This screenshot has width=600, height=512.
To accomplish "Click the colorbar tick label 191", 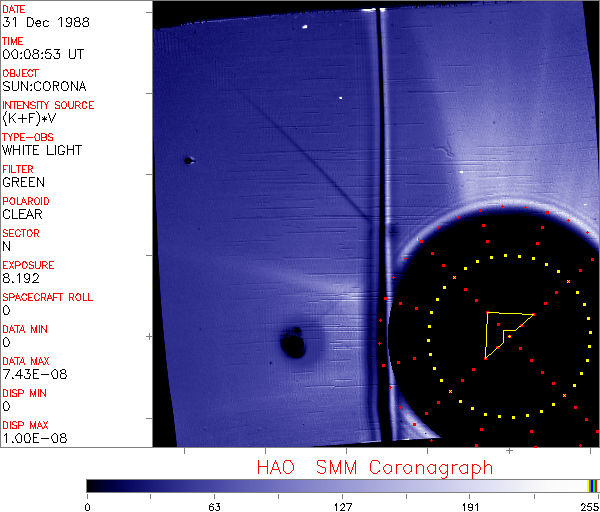I will coord(470,506).
